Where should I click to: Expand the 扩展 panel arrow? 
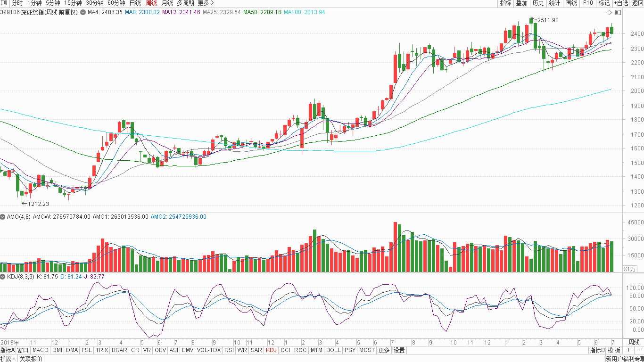[x=15, y=359]
